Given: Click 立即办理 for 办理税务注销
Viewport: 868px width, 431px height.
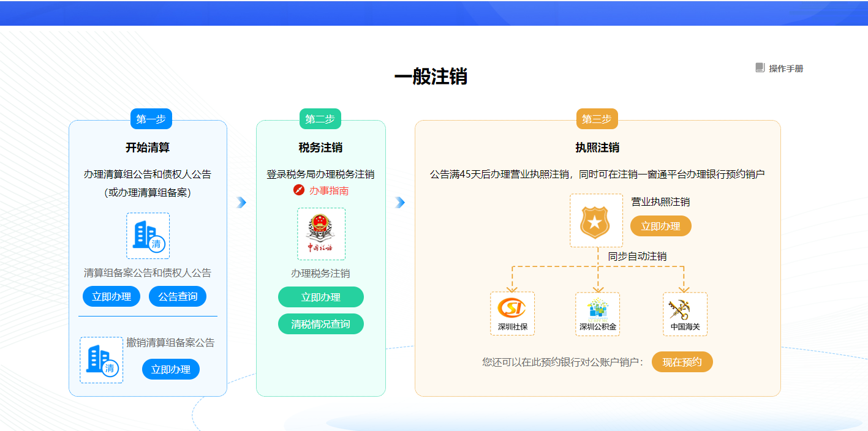Looking at the screenshot, I should pos(320,296).
